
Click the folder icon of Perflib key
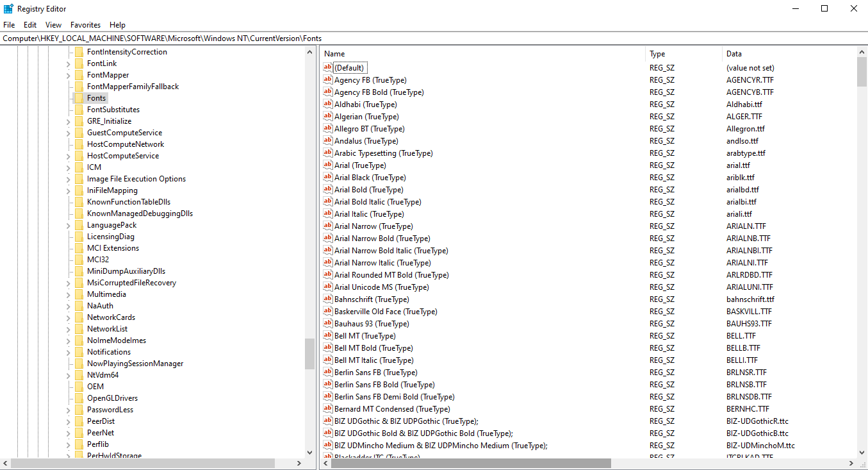[x=79, y=444]
